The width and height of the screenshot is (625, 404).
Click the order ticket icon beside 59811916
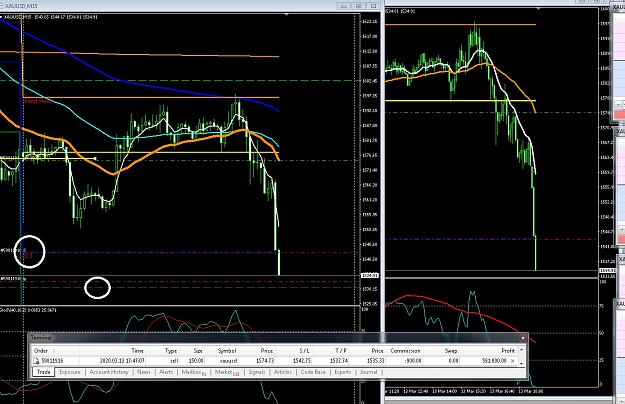point(36,361)
